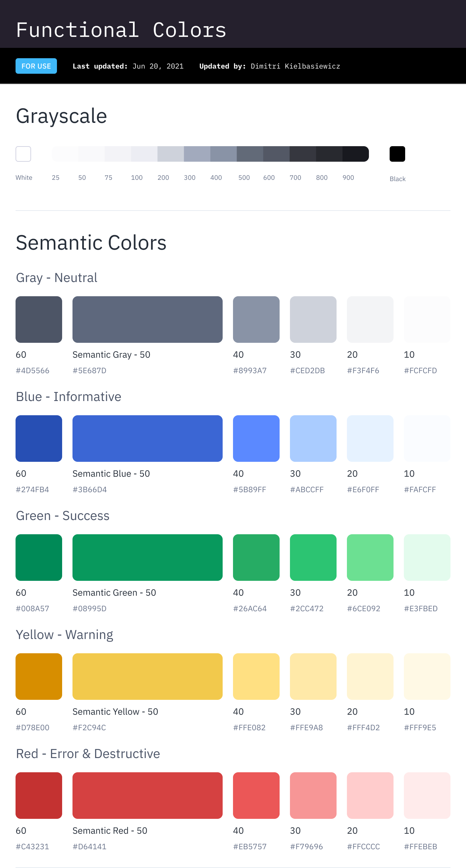
Task: Select the Black grayscale swatch
Action: (397, 154)
